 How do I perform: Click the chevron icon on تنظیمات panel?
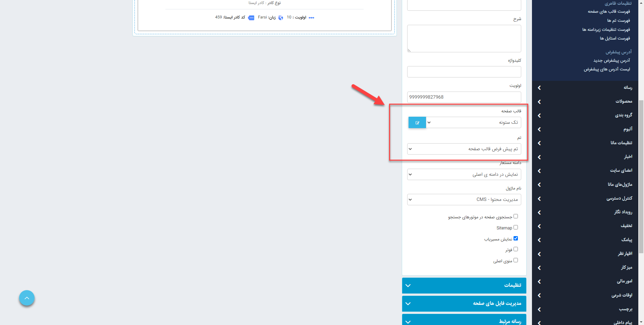coord(408,285)
